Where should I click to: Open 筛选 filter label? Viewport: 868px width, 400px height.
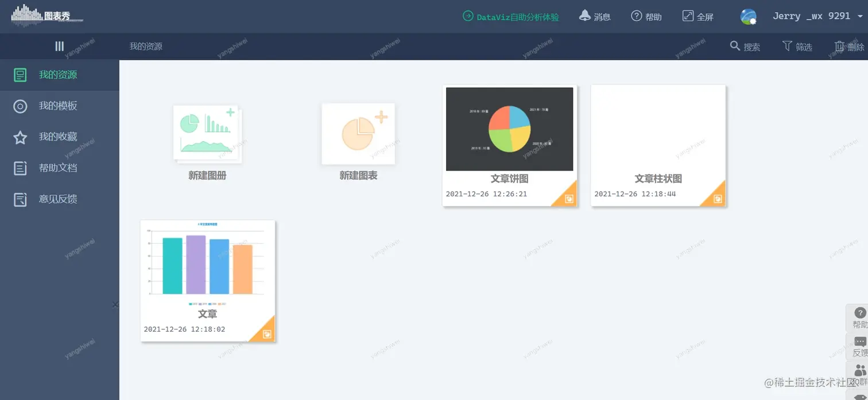coord(804,47)
